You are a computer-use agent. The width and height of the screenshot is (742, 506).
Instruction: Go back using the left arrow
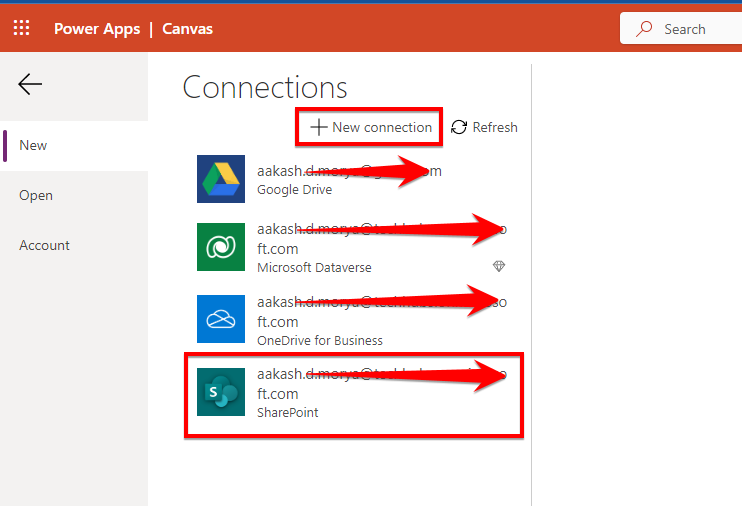(x=30, y=85)
